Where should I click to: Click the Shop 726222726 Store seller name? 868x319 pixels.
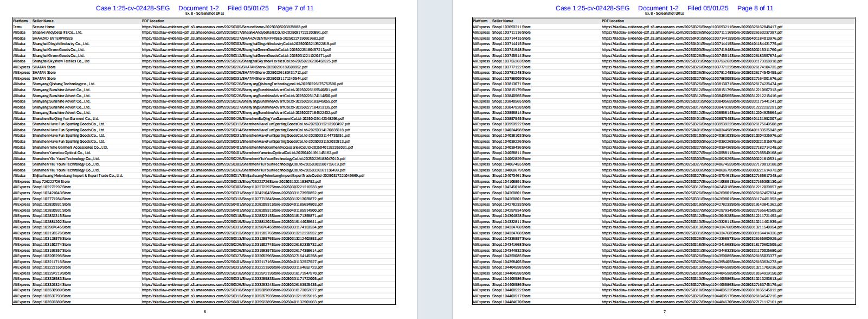[52, 181]
